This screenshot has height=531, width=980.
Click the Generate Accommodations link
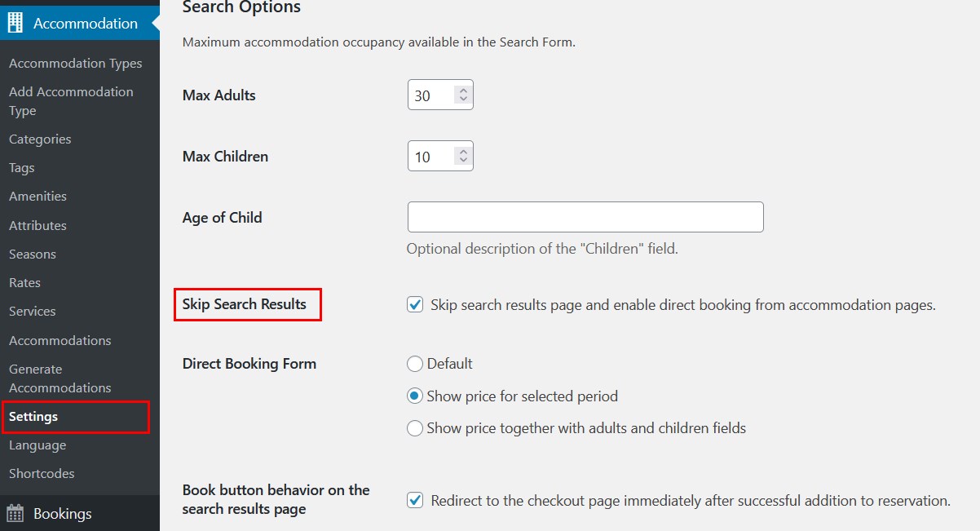pos(60,378)
